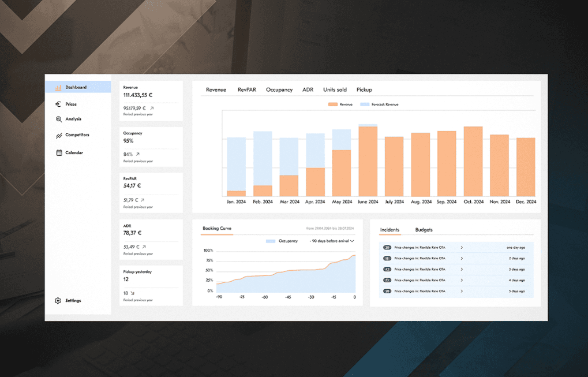Open the Dashboard bar-chart icon in sidebar
588x377 pixels.
(58, 87)
